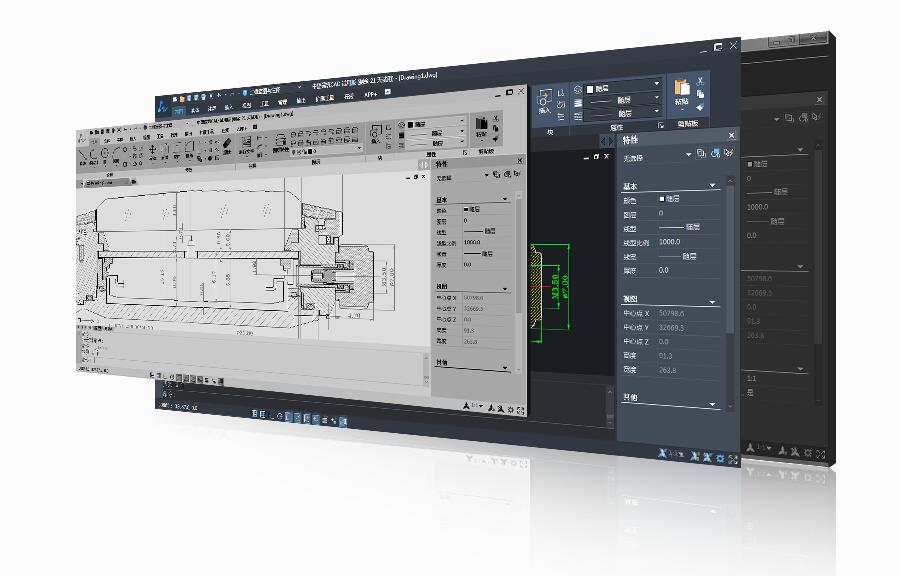
Task: Click the Match Properties brush in the light window
Action: pos(496,138)
